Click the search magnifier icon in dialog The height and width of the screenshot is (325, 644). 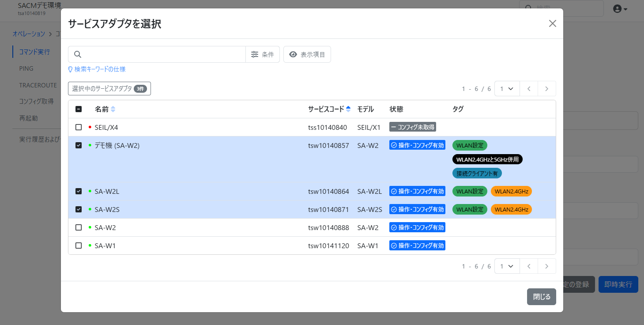[x=78, y=54]
